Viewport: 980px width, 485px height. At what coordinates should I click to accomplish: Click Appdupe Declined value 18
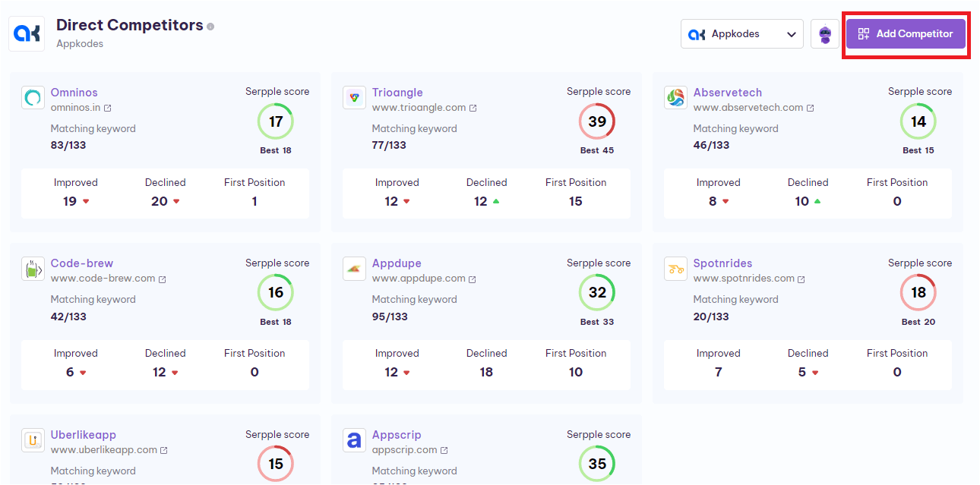pyautogui.click(x=486, y=372)
